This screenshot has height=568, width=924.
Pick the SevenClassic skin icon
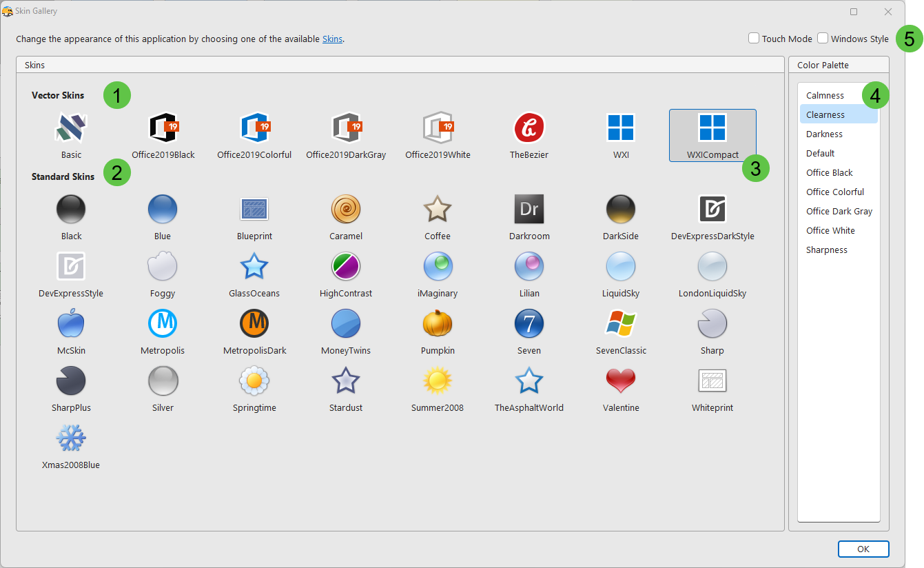pyautogui.click(x=621, y=323)
